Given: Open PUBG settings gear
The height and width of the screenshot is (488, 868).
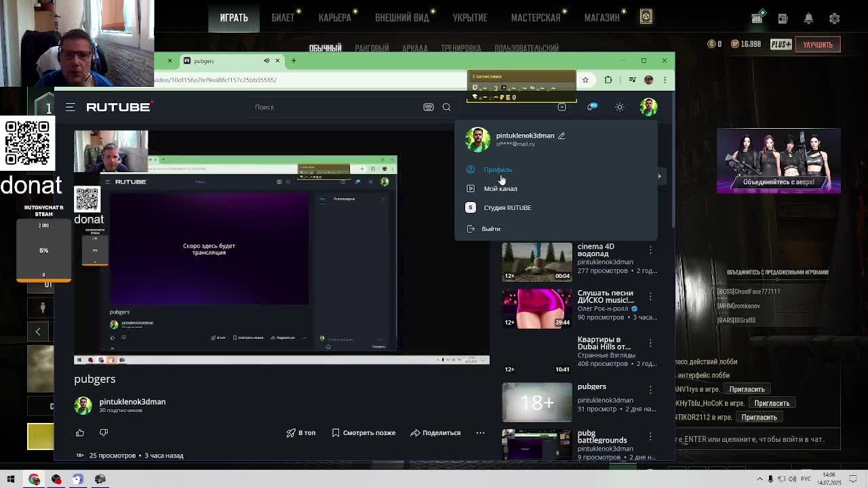Looking at the screenshot, I should 835,18.
